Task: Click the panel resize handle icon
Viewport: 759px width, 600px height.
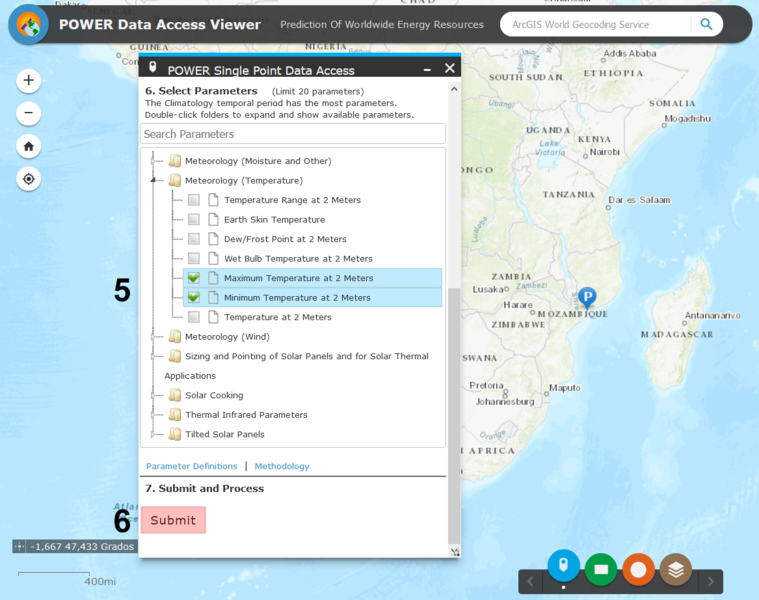Action: tap(455, 552)
